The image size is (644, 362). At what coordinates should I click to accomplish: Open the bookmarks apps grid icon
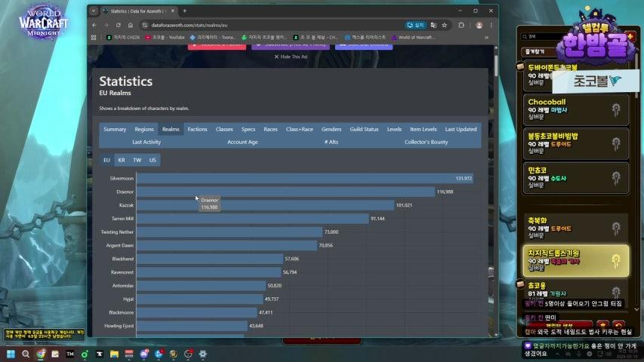tap(94, 38)
